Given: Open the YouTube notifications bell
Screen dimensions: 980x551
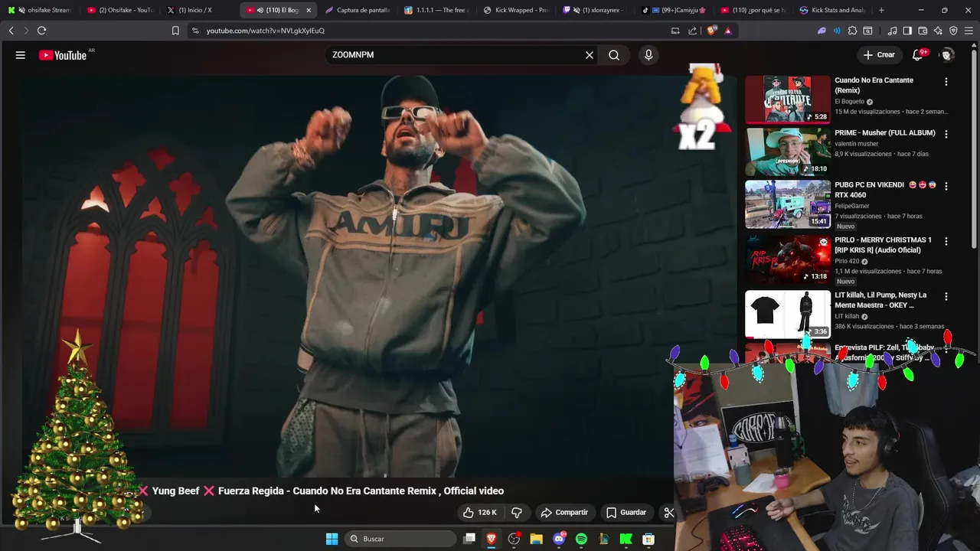Looking at the screenshot, I should [918, 55].
